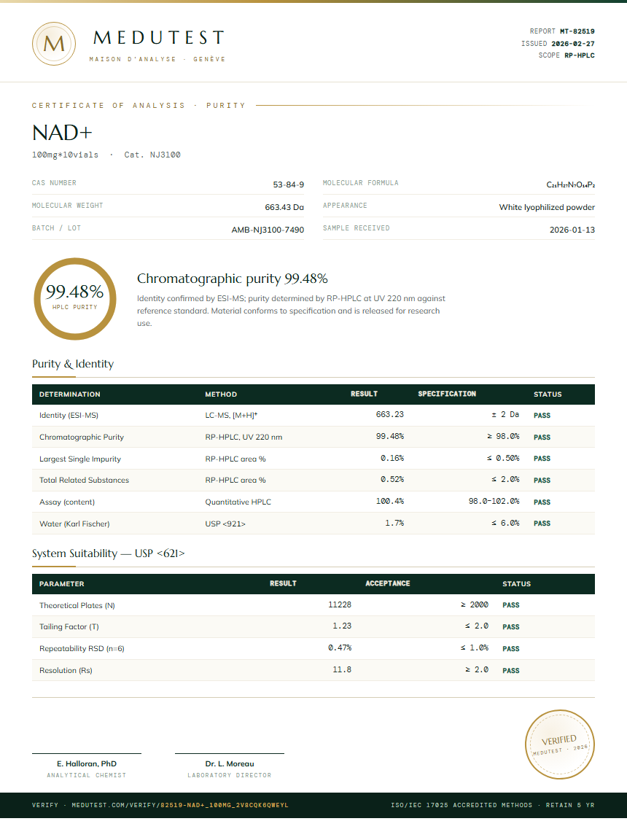
Task: Click the Medutest M logo emblem
Action: tap(53, 44)
